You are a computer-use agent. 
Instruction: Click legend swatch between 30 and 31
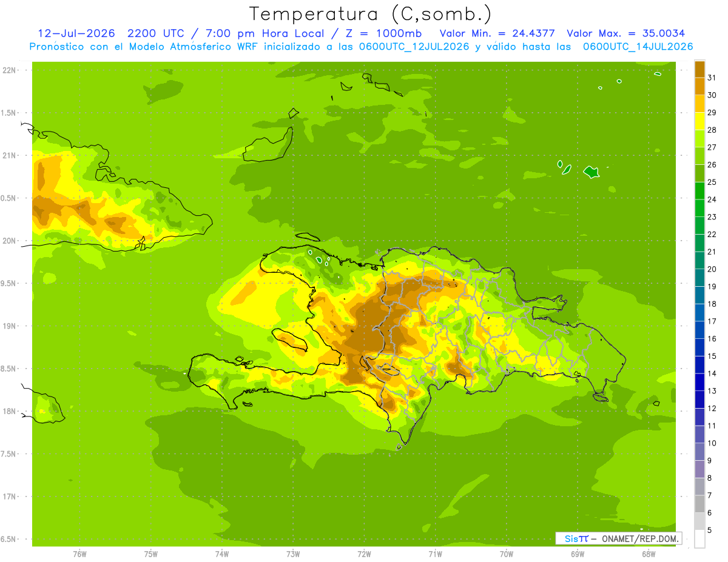(x=699, y=86)
